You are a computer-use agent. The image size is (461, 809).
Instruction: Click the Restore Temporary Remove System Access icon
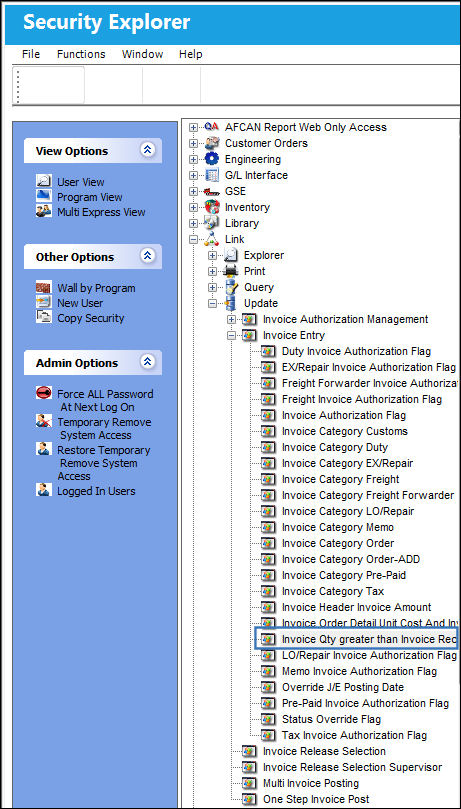click(44, 449)
